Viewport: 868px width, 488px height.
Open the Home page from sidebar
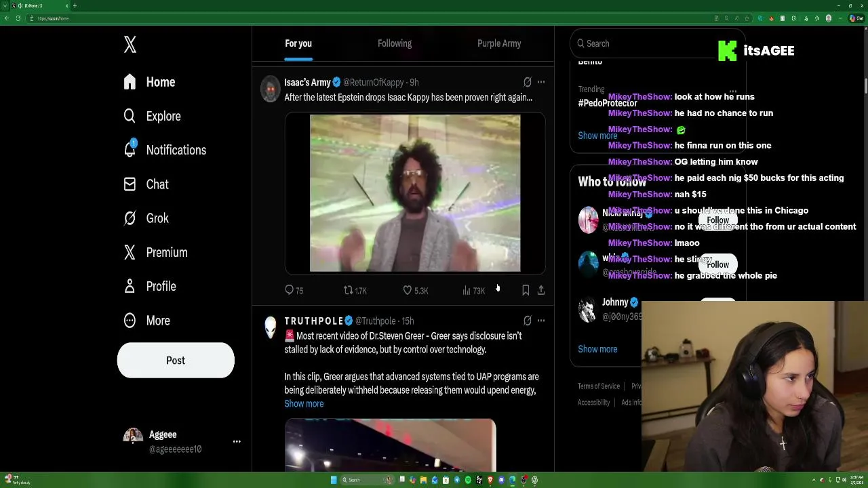[x=149, y=82]
